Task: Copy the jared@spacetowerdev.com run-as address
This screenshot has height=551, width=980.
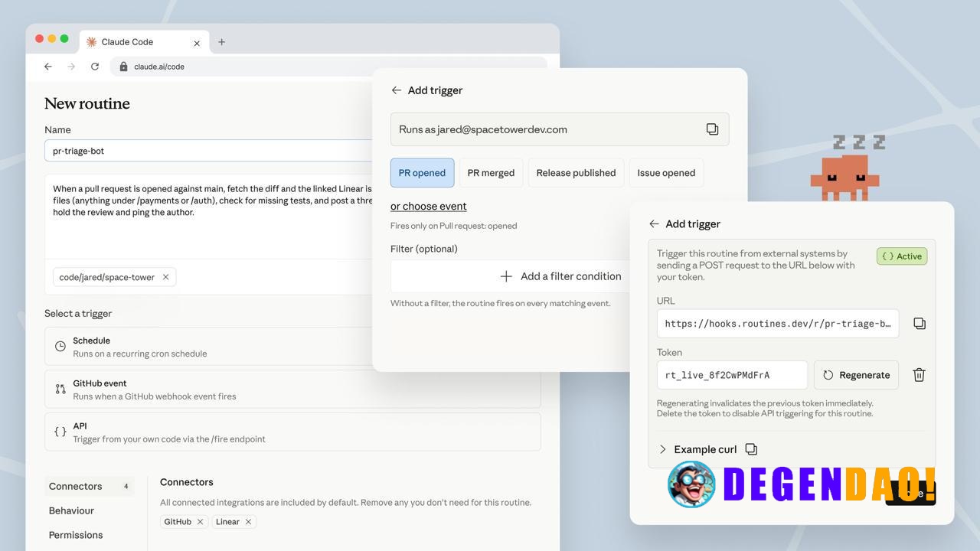Action: 712,129
